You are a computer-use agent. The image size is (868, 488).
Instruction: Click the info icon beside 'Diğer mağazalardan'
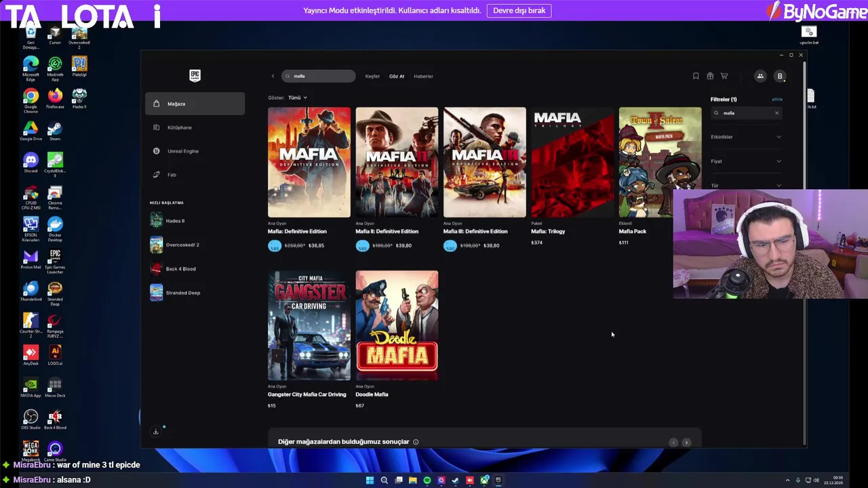coord(416,442)
